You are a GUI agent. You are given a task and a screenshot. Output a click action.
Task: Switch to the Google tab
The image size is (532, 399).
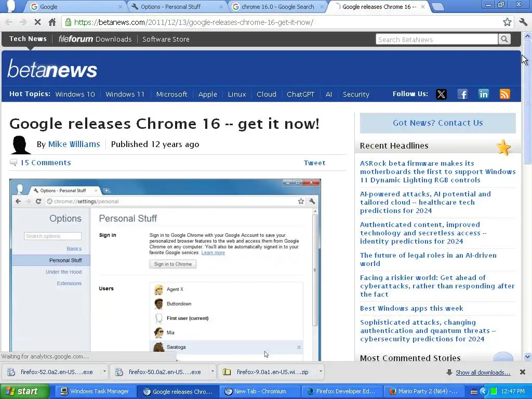75,7
